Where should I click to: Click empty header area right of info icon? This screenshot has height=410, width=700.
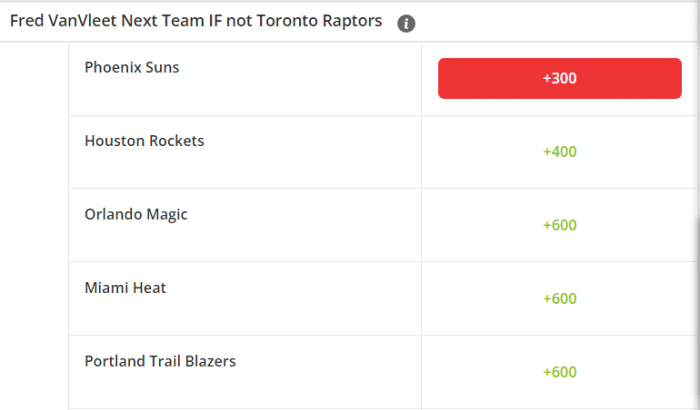(554, 22)
